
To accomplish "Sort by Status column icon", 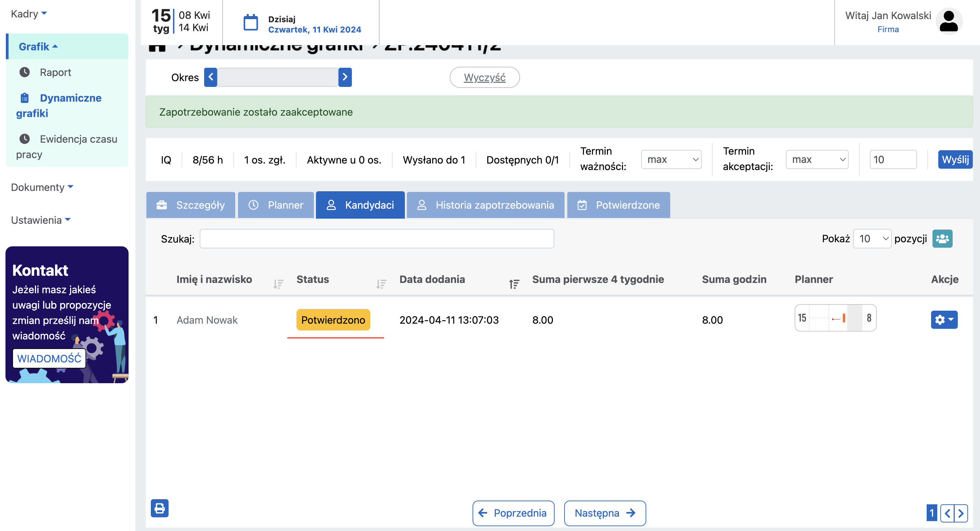I will pos(381,284).
